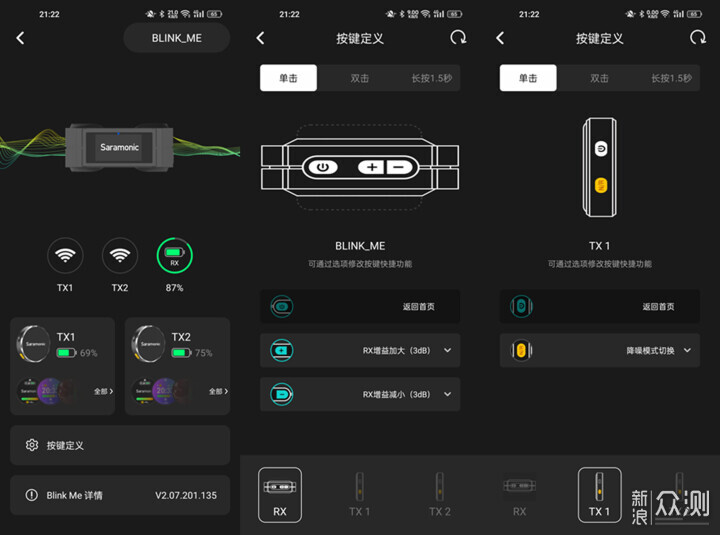Screen dimensions: 720x535
Task: Select the TX1 wifi signal icon
Action: point(65,255)
